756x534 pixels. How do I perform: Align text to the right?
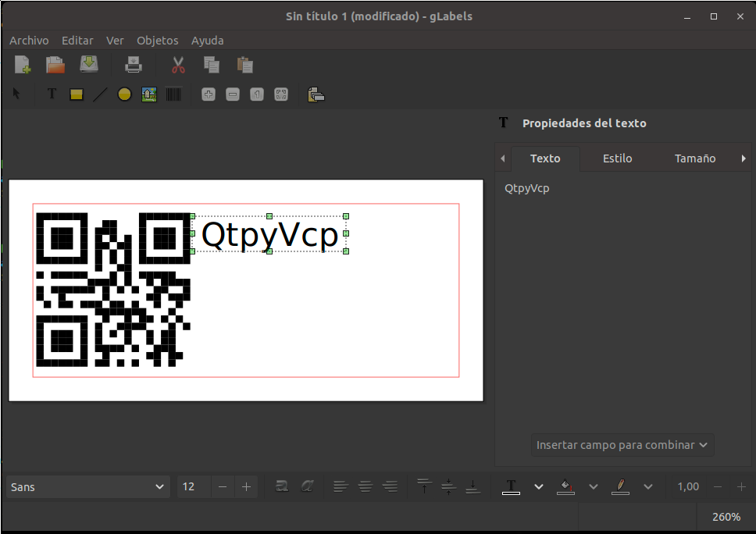[390, 487]
